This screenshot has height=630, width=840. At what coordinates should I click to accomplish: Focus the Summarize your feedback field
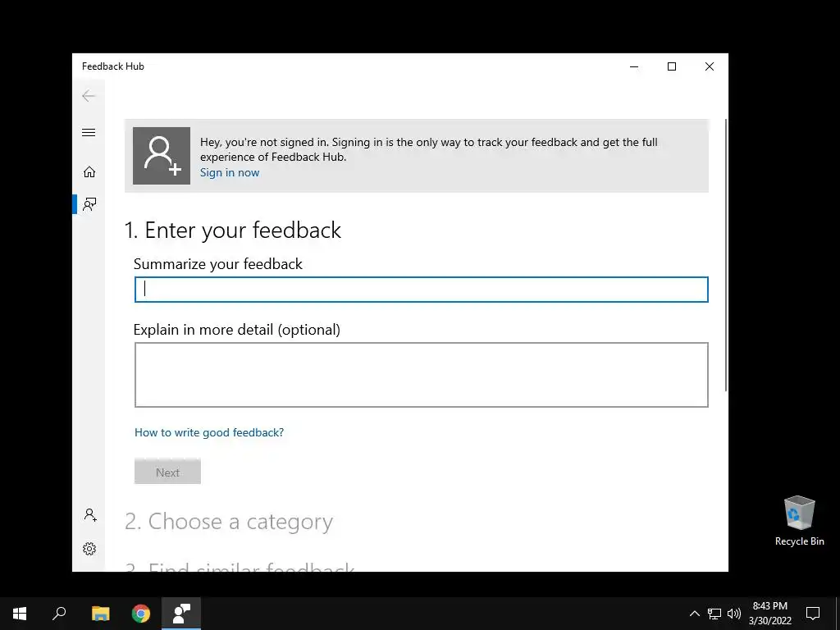(x=421, y=290)
